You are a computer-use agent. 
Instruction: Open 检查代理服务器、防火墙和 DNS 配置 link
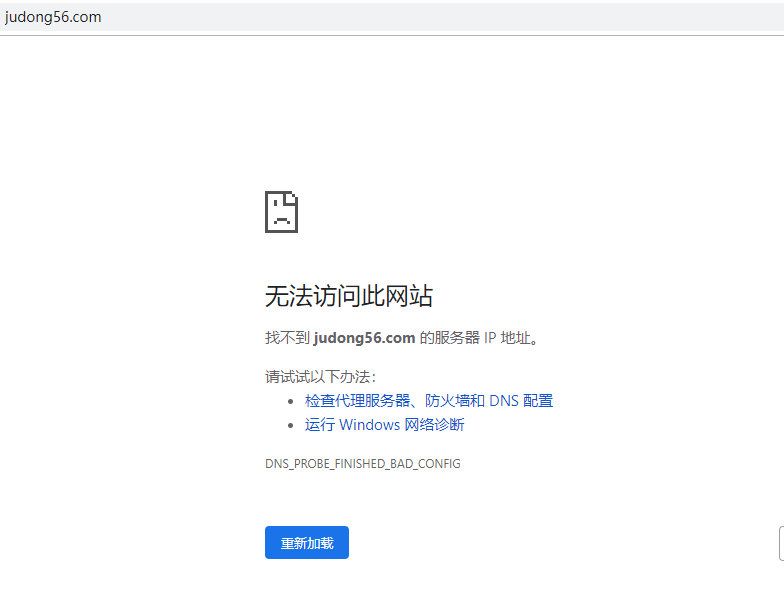point(428,400)
